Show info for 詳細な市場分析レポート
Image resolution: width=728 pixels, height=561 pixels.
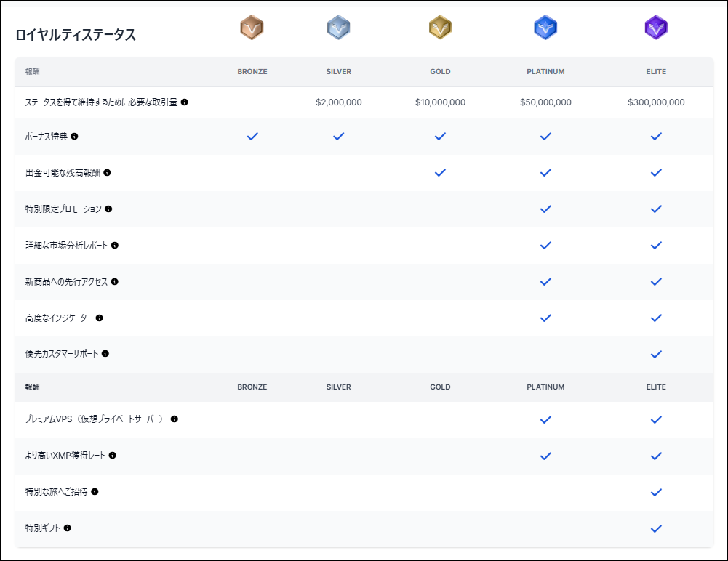115,246
